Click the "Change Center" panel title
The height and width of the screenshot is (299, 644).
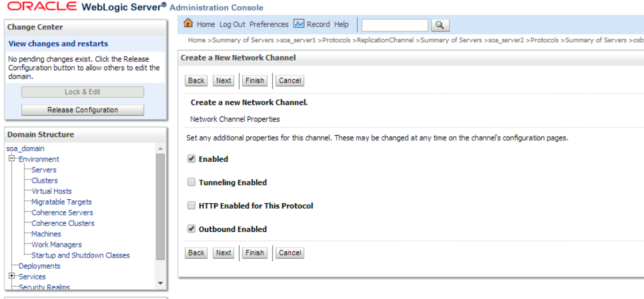tap(35, 27)
